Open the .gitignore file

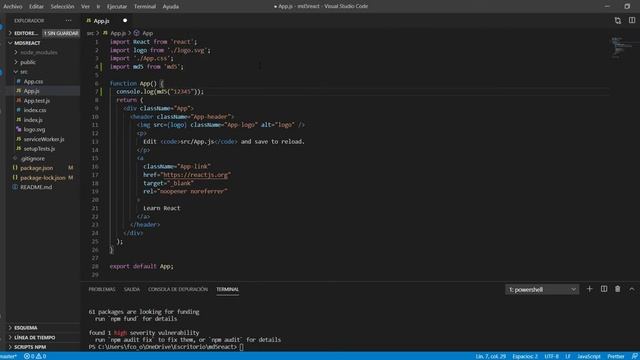click(x=33, y=158)
